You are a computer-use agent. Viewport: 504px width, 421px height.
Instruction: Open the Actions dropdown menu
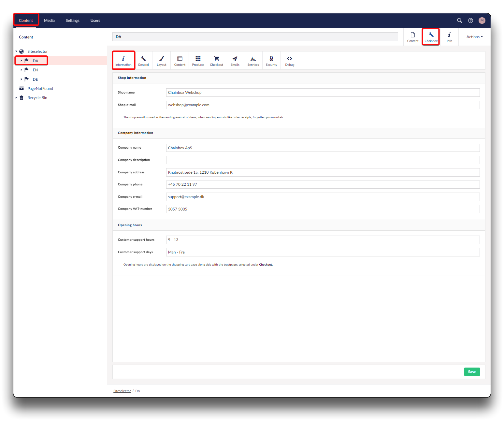474,37
